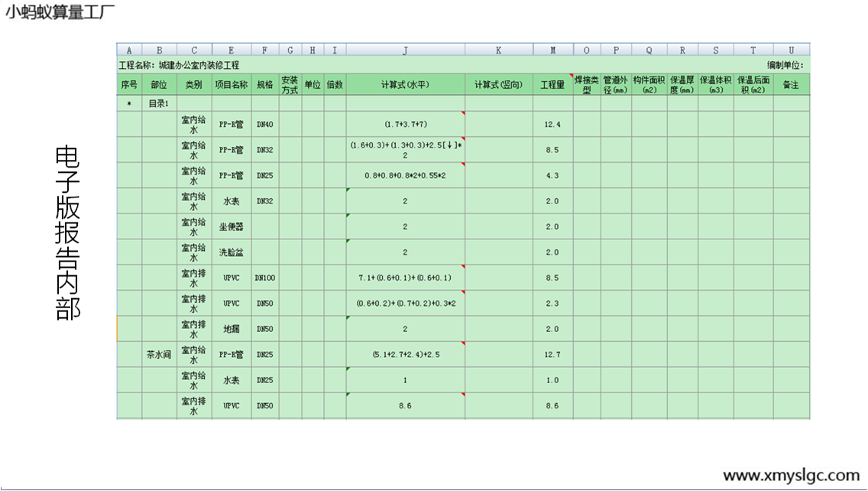Select the 洗脸盆 item name cell
Image resolution: width=868 pixels, height=491 pixels.
pyautogui.click(x=232, y=252)
